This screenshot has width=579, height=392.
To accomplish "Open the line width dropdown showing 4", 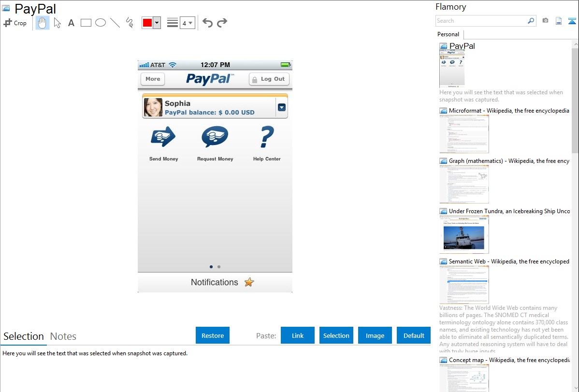I will [x=188, y=23].
